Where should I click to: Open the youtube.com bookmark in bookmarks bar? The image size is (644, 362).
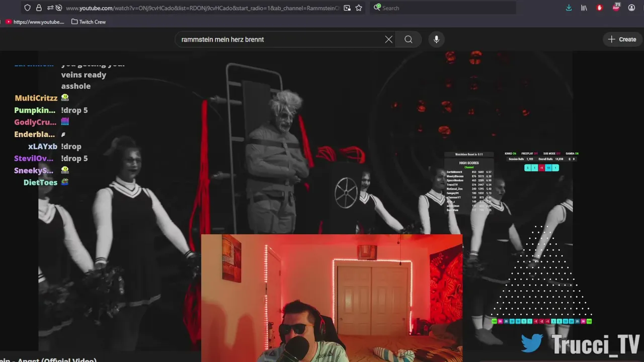pos(35,22)
